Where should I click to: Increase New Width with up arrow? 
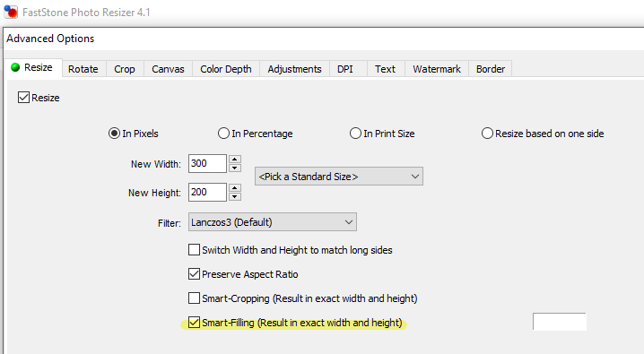234,160
